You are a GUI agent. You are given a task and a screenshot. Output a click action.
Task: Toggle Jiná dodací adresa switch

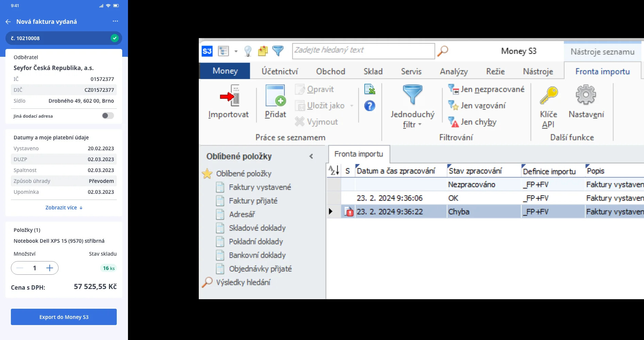(108, 116)
